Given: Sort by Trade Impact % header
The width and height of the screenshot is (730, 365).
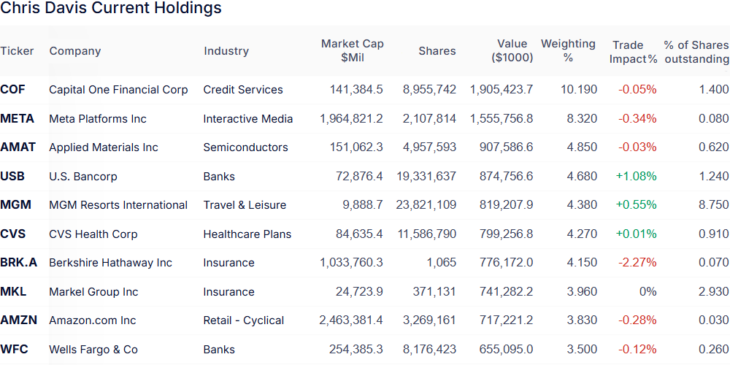Looking at the screenshot, I should 634,52.
